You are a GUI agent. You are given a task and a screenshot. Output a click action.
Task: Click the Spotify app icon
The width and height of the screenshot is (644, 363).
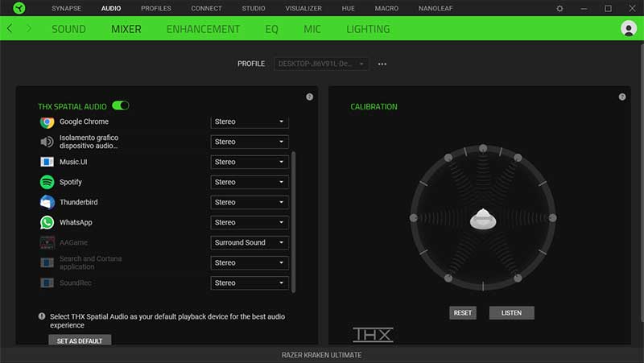click(47, 182)
